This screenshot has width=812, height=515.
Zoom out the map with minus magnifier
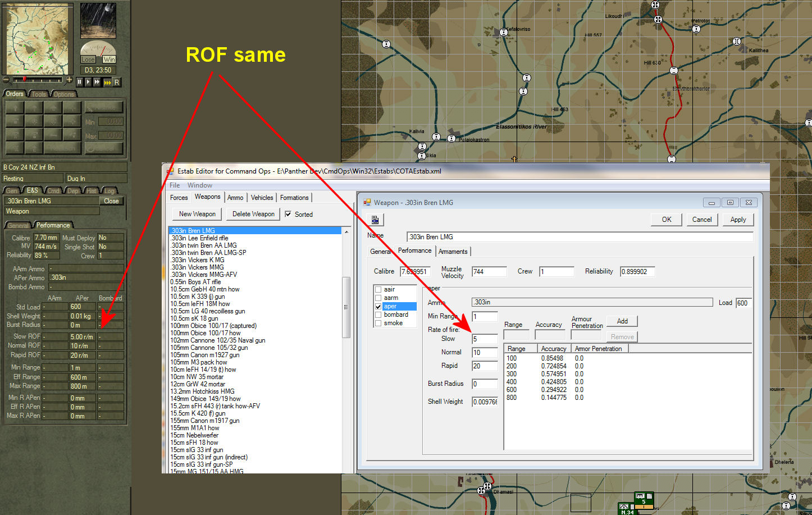pyautogui.click(x=6, y=80)
